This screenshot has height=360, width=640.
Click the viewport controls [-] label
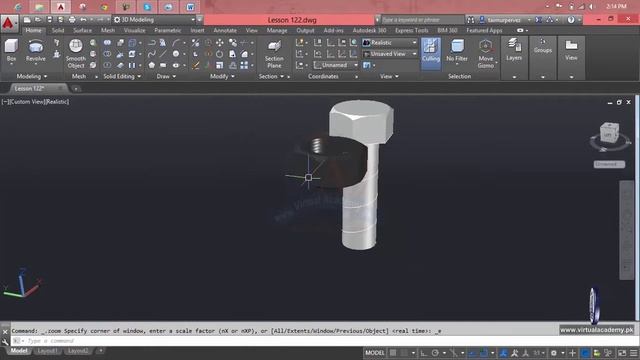tap(5, 102)
